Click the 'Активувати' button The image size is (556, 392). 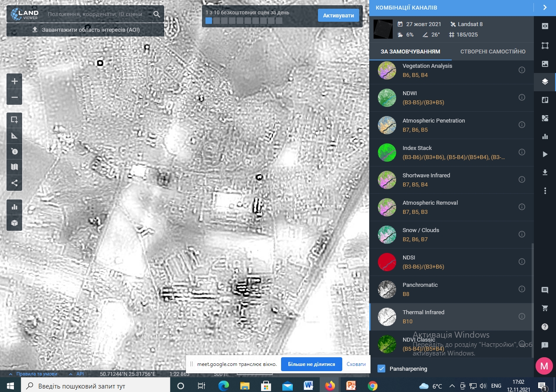click(338, 15)
